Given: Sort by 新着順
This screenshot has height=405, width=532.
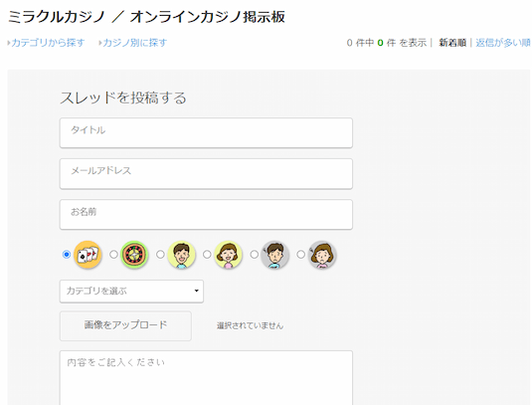Looking at the screenshot, I should point(452,43).
